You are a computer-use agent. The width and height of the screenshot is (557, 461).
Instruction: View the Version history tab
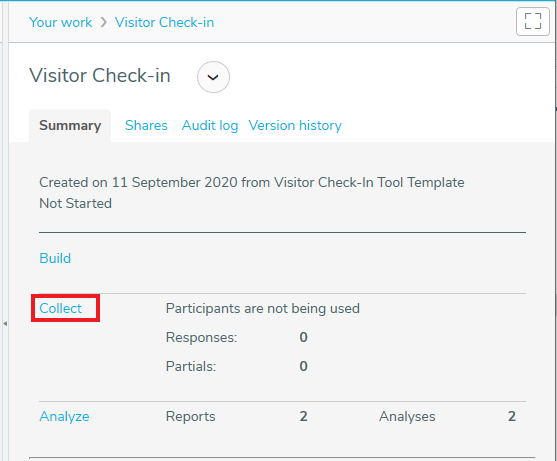coord(295,125)
